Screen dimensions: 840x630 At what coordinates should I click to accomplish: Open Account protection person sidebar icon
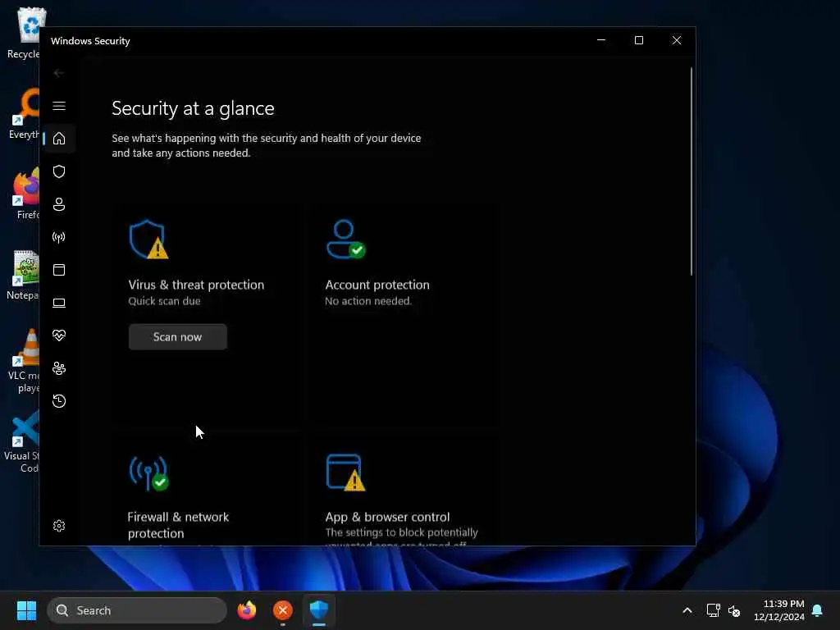click(x=59, y=204)
